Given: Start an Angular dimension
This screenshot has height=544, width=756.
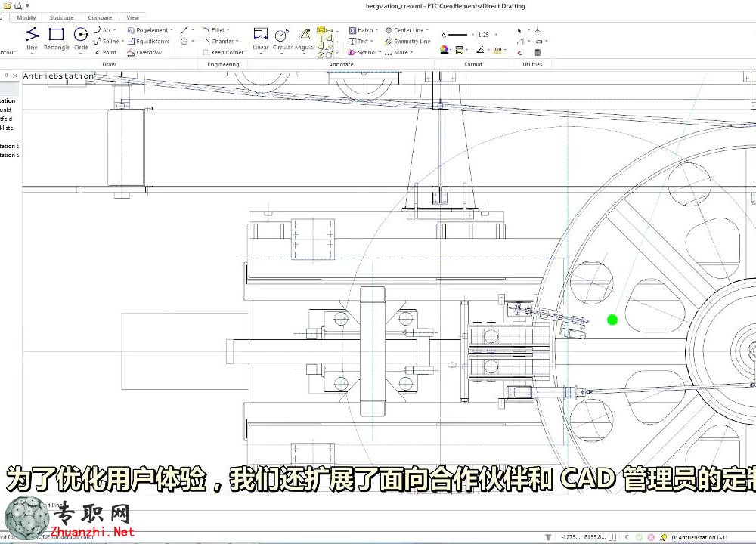Looking at the screenshot, I should pos(305,39).
